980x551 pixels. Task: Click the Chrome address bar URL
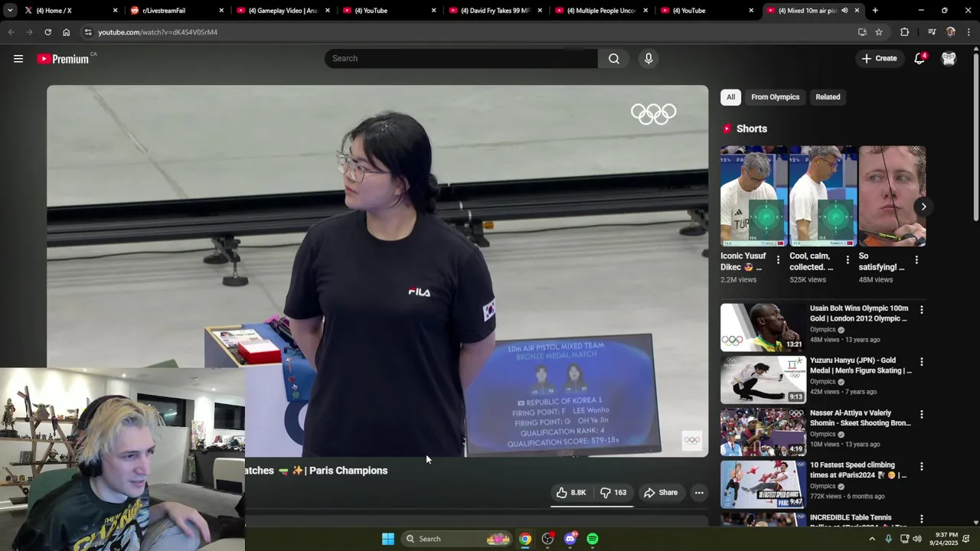coord(158,32)
